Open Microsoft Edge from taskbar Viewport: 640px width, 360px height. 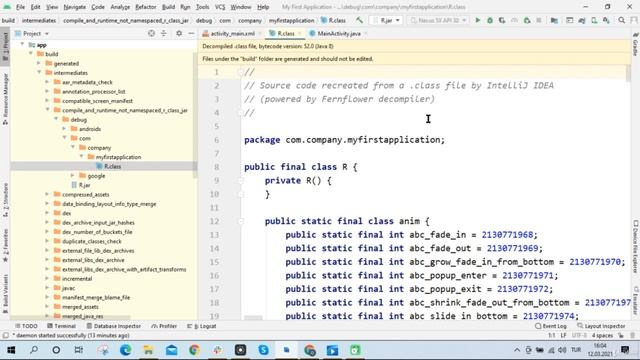click(x=125, y=350)
